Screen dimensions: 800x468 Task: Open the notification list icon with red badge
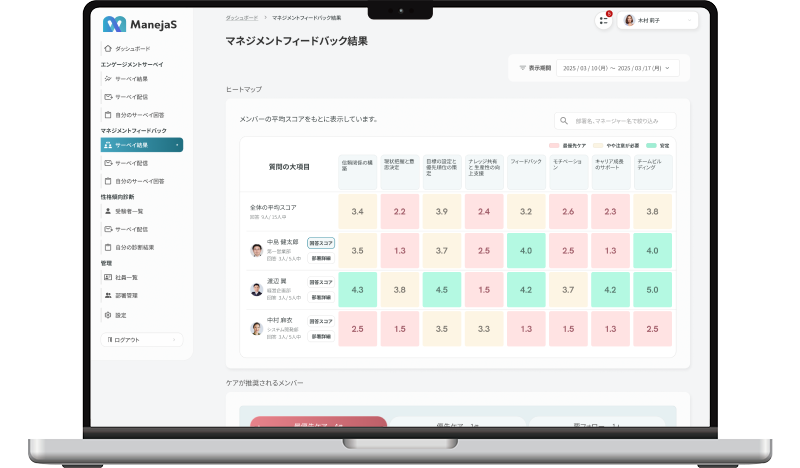[604, 20]
